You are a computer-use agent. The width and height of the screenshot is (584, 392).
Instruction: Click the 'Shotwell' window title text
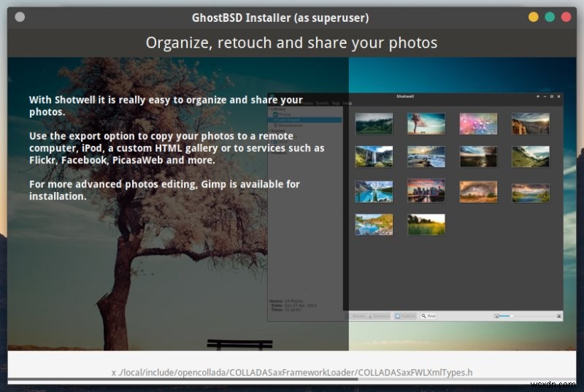[x=405, y=96]
